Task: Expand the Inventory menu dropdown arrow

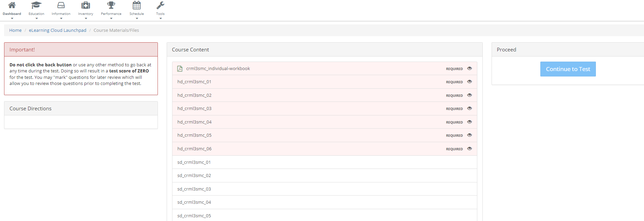Action: (x=86, y=19)
